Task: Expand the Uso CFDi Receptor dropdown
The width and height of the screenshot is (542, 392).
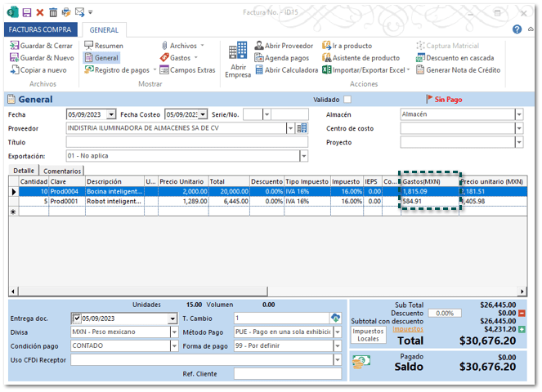Action: (x=338, y=360)
